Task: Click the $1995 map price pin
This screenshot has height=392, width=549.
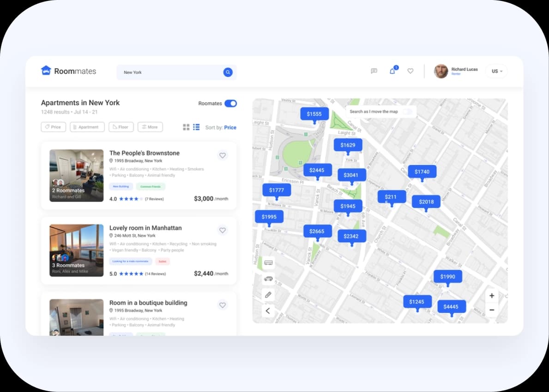Action: point(269,217)
